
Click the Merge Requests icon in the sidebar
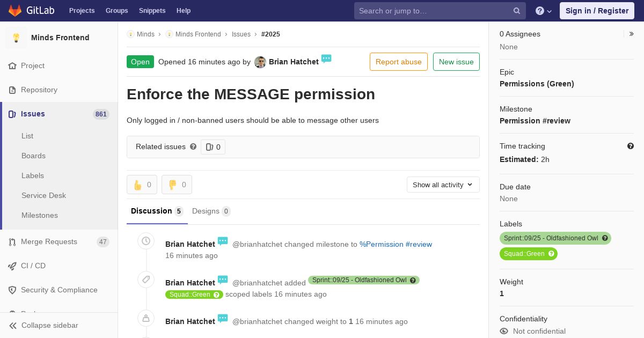[12, 242]
